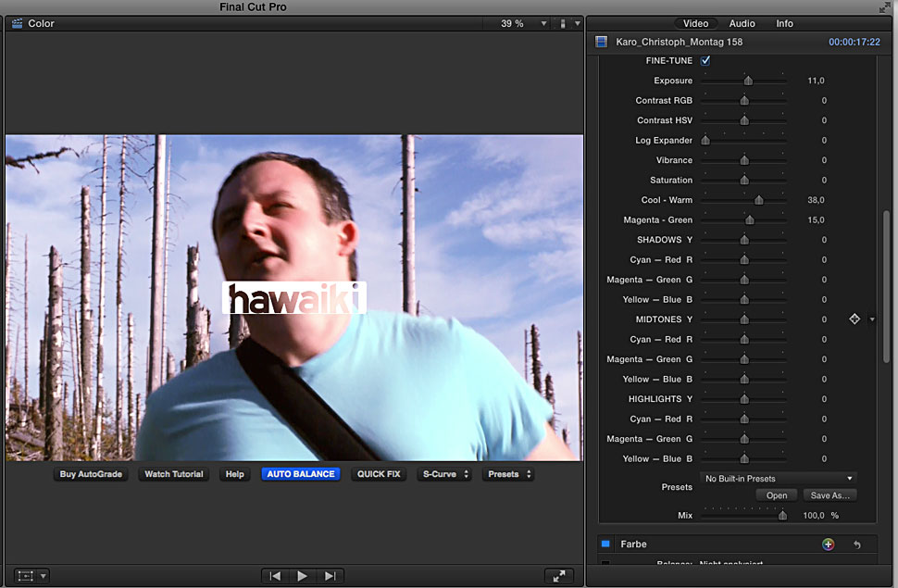The width and height of the screenshot is (898, 588).
Task: Click the Save As... presets button
Action: [829, 495]
